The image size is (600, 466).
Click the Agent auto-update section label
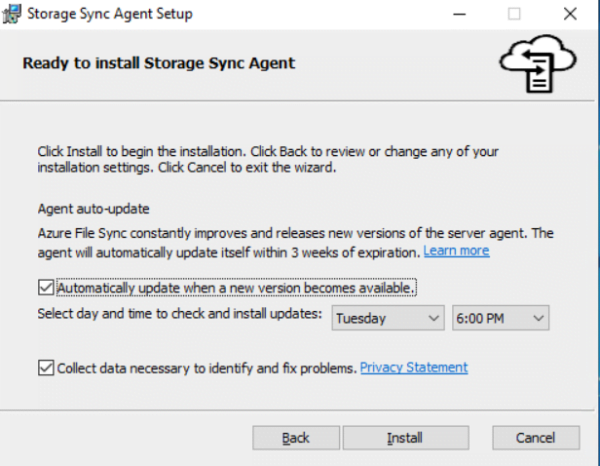(93, 210)
